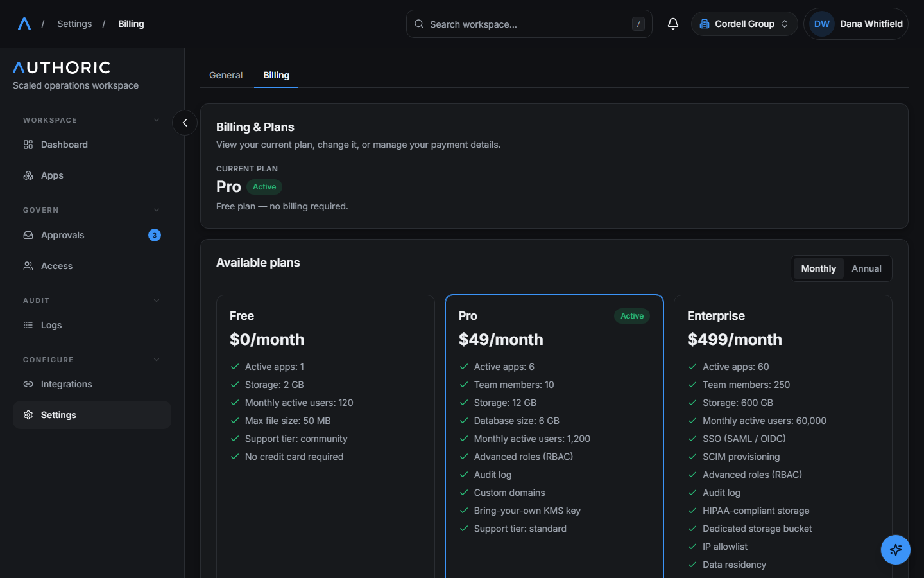Select the Billing tab

click(x=277, y=75)
